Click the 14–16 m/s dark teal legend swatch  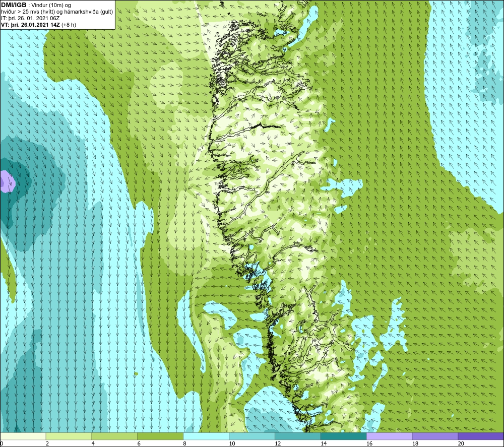[x=343, y=436]
